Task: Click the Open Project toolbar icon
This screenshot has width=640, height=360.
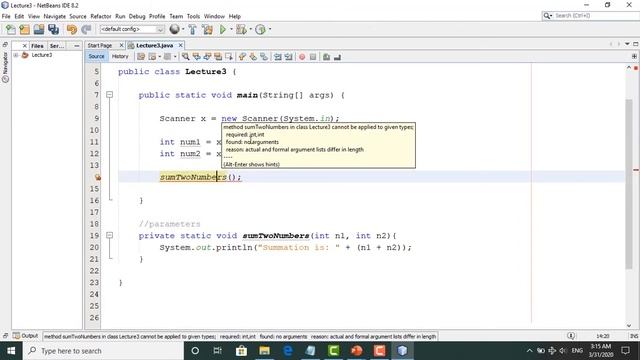Action: pos(39,29)
